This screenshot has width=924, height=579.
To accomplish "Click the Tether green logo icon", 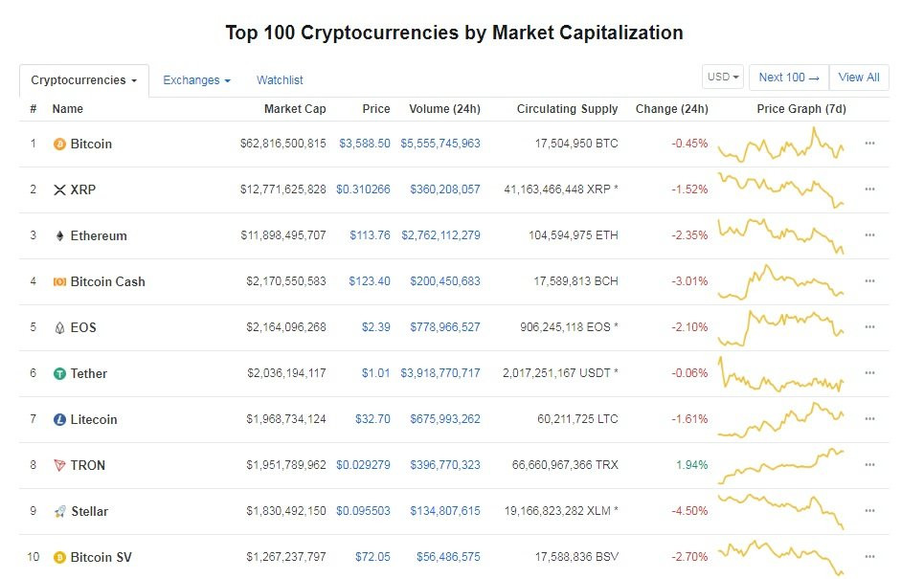I will [x=59, y=374].
